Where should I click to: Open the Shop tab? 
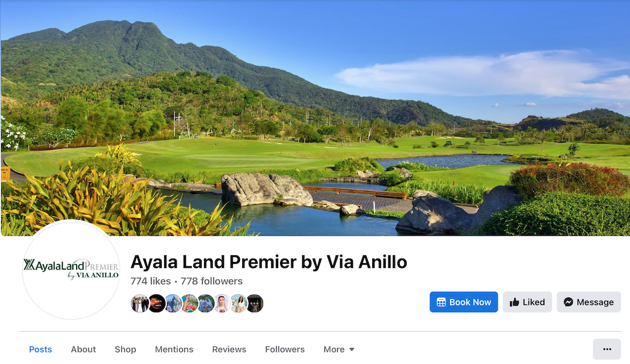point(126,350)
